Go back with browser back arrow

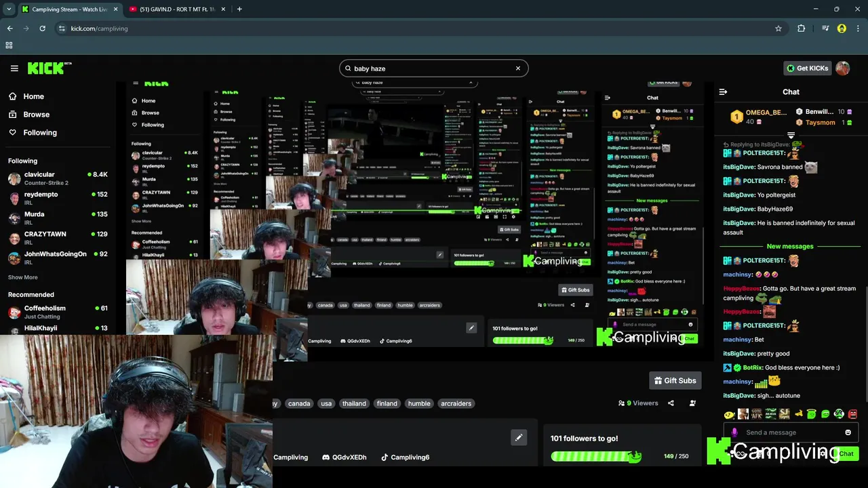pyautogui.click(x=9, y=28)
